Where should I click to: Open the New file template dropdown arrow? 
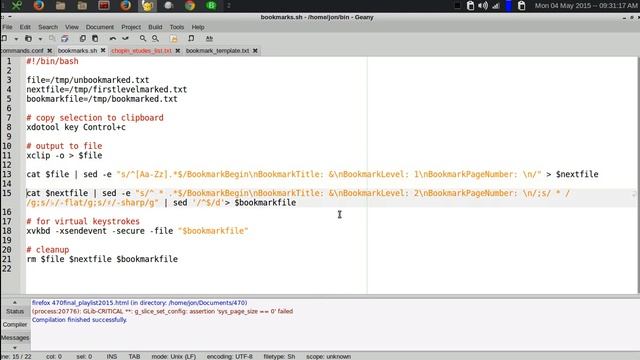16,39
